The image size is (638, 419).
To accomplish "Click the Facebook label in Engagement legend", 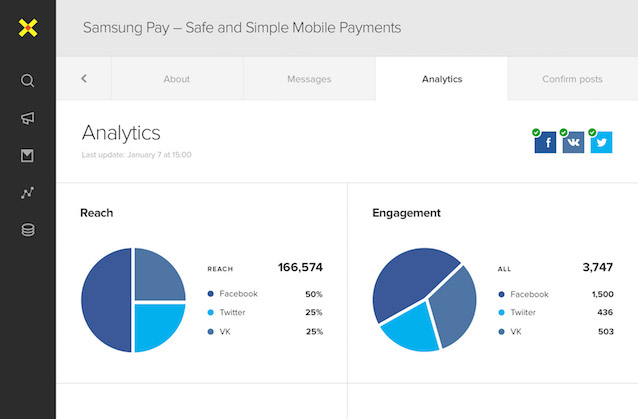I will 529,294.
